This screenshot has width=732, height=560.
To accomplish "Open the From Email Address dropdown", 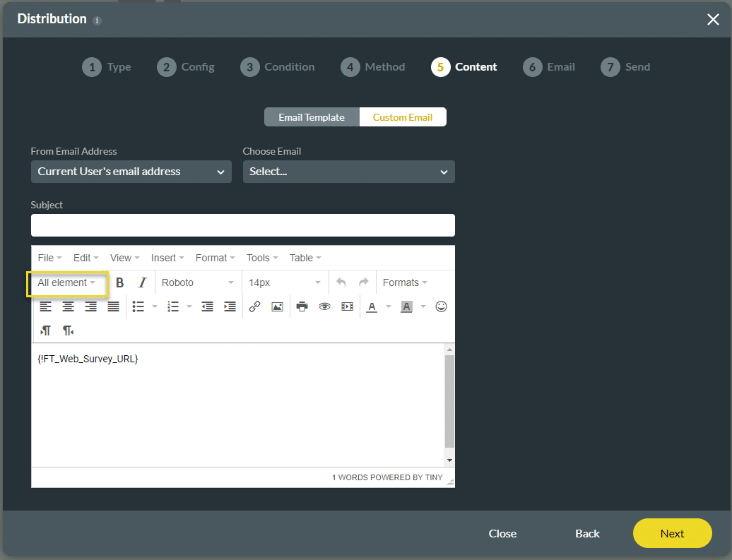I will pos(131,172).
